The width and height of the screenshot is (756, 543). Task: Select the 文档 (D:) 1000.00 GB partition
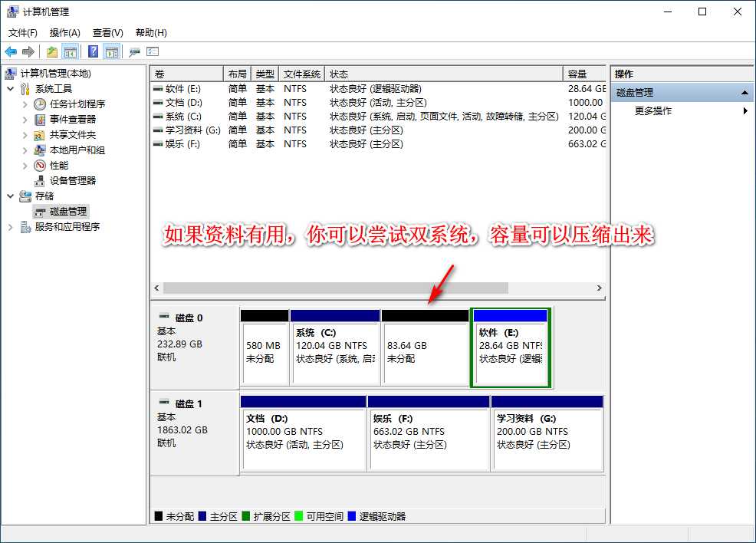click(304, 433)
